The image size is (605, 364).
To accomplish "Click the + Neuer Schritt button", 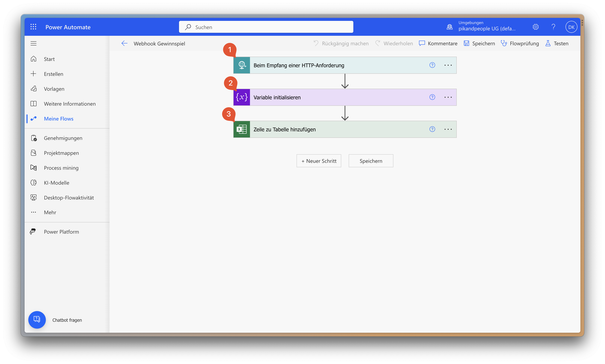I will tap(319, 161).
